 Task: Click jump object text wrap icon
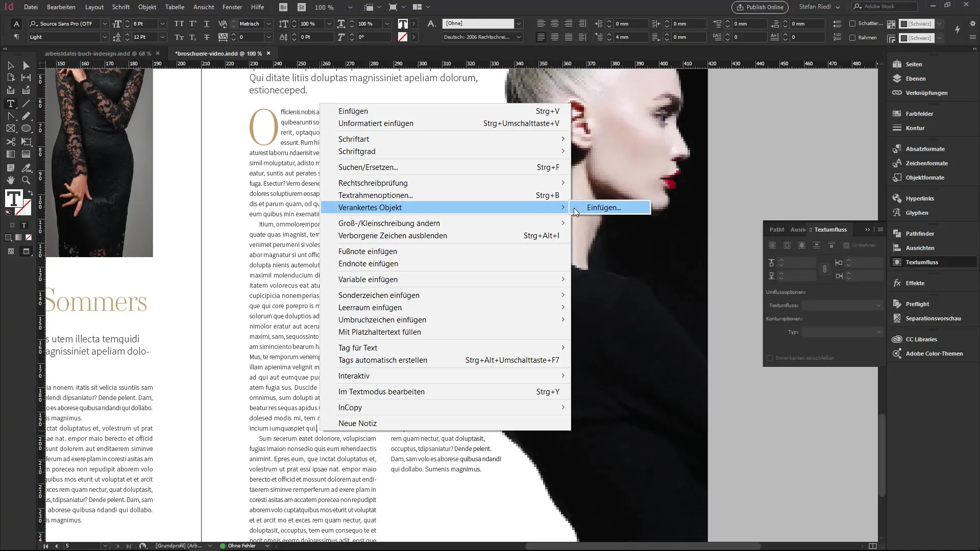point(817,245)
